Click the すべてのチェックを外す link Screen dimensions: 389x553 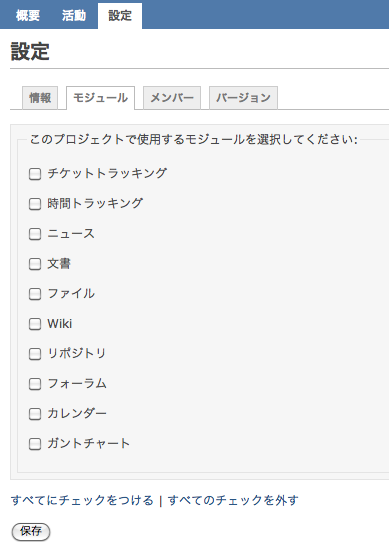click(233, 500)
